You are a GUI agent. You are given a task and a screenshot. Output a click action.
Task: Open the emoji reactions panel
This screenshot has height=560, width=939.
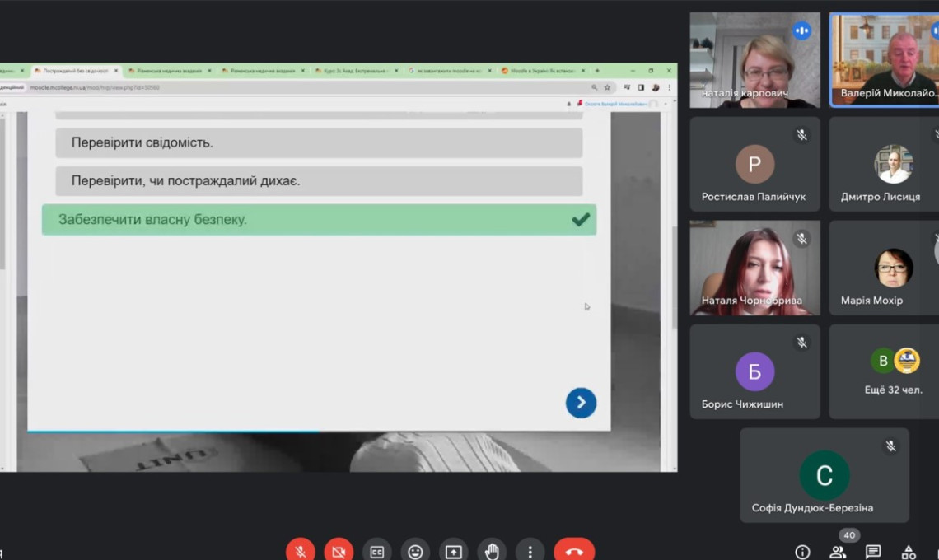(415, 551)
